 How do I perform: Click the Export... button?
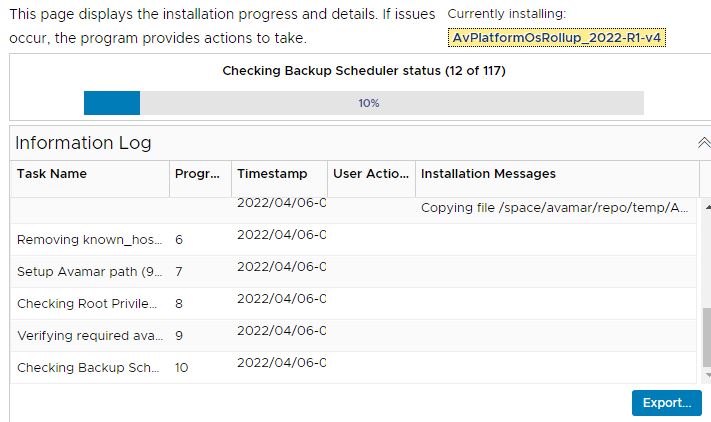666,403
